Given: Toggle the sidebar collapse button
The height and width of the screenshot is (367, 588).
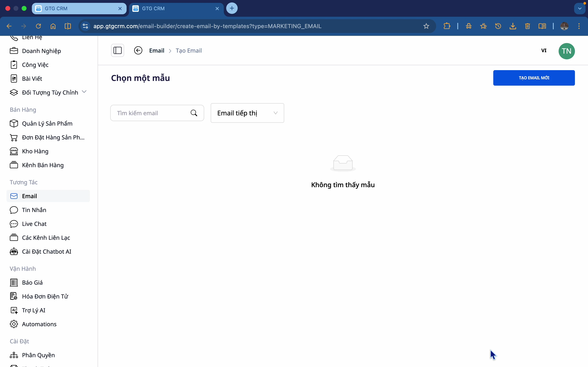Looking at the screenshot, I should (118, 51).
